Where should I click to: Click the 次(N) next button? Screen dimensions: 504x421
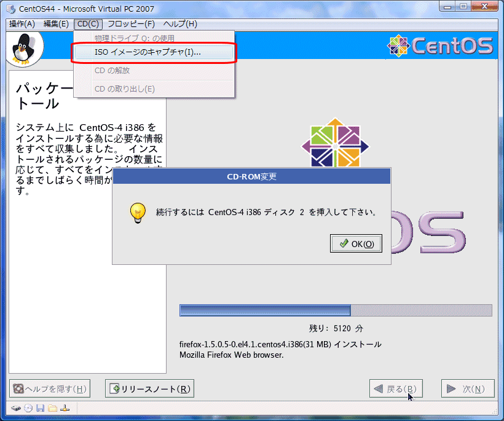pyautogui.click(x=468, y=388)
